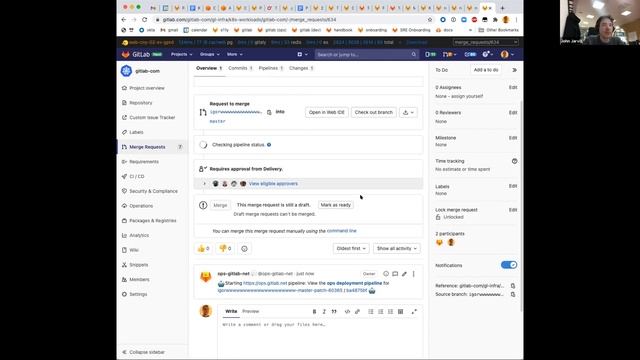Open the CI / CD sidebar section
This screenshot has height=360, width=640.
tap(133, 176)
